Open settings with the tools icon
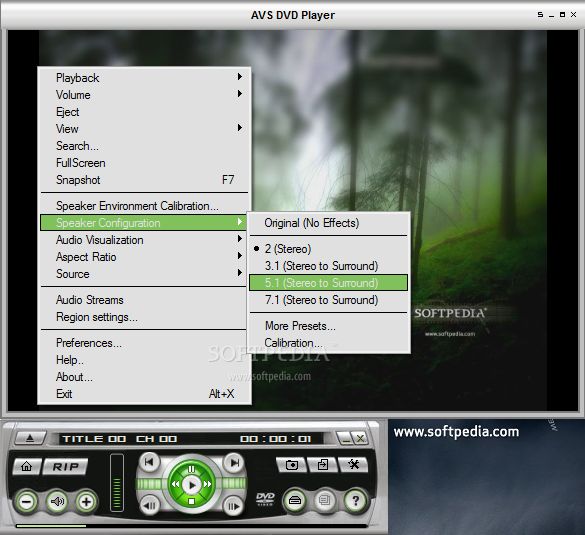The height and width of the screenshot is (535, 585). tap(353, 465)
